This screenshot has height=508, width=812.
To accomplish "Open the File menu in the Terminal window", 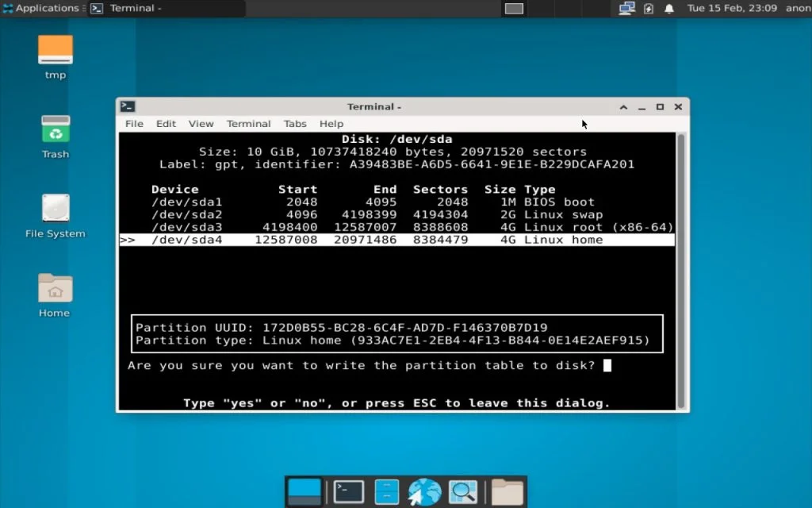I will [133, 124].
